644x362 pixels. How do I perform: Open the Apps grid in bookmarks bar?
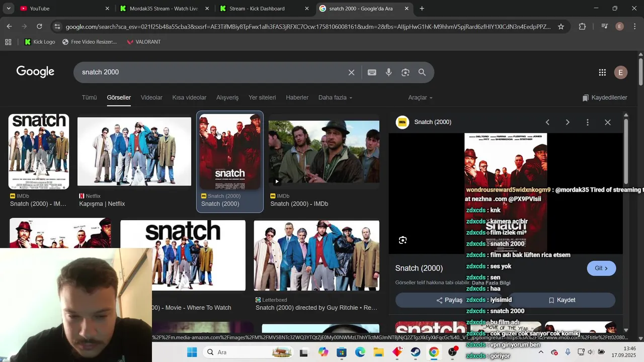pyautogui.click(x=8, y=42)
